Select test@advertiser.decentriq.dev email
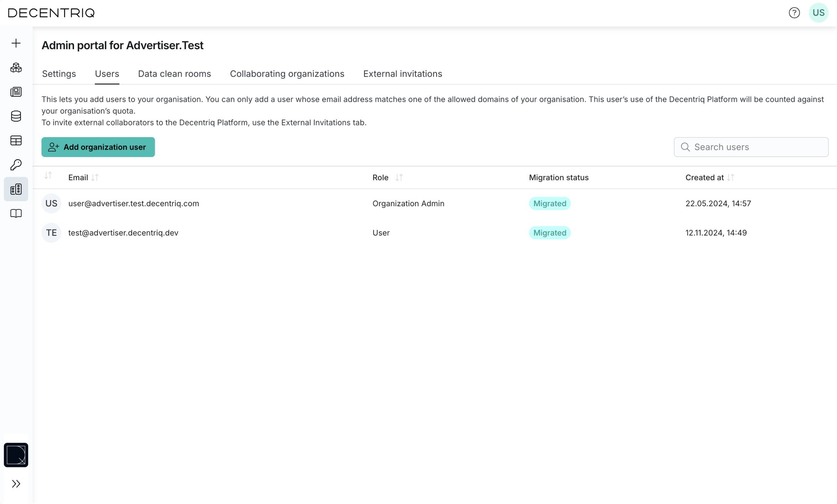 [x=123, y=233]
